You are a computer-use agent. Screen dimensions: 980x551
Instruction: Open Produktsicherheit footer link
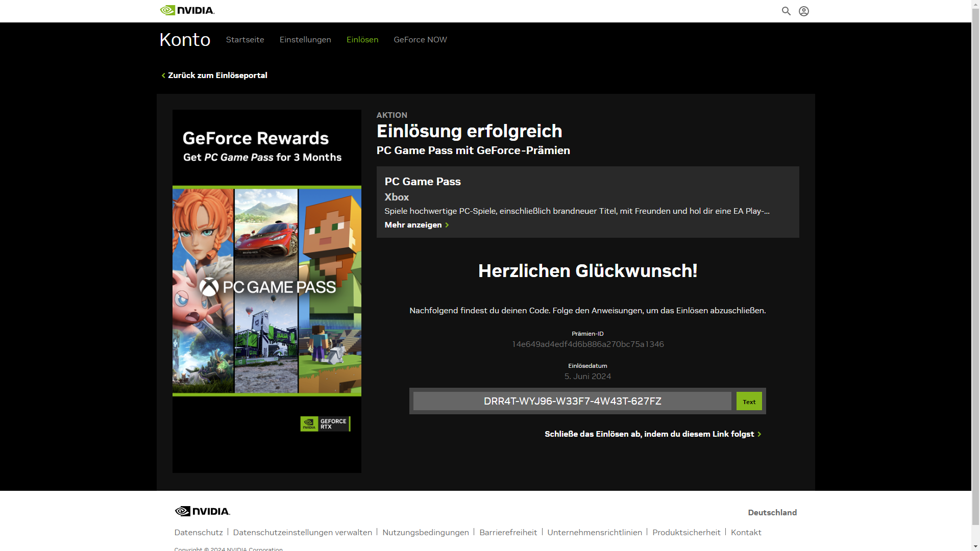(687, 533)
